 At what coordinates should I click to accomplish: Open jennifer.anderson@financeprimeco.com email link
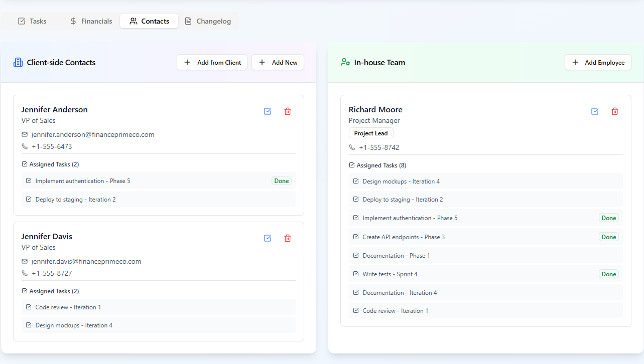pos(93,134)
